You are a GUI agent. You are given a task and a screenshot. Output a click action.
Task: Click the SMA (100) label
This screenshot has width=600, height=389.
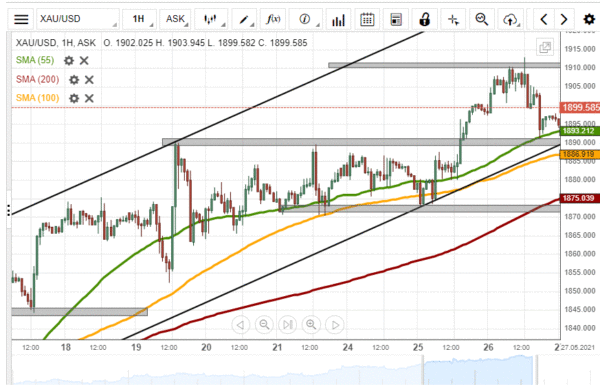pyautogui.click(x=38, y=98)
